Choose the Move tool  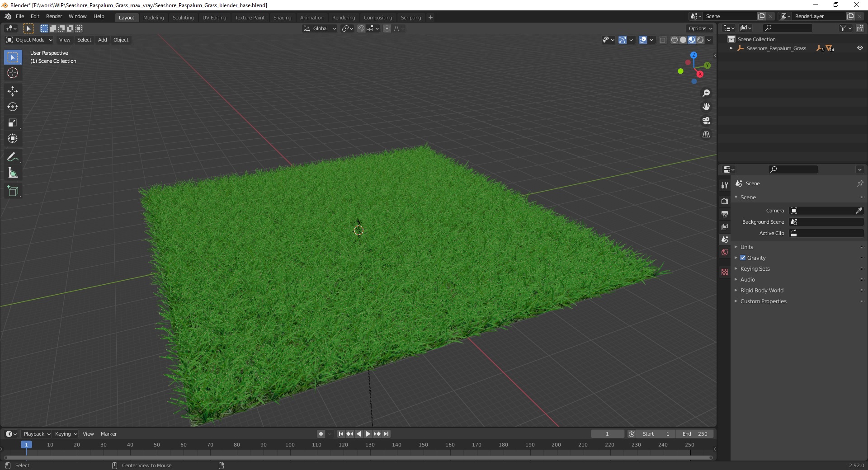click(13, 91)
